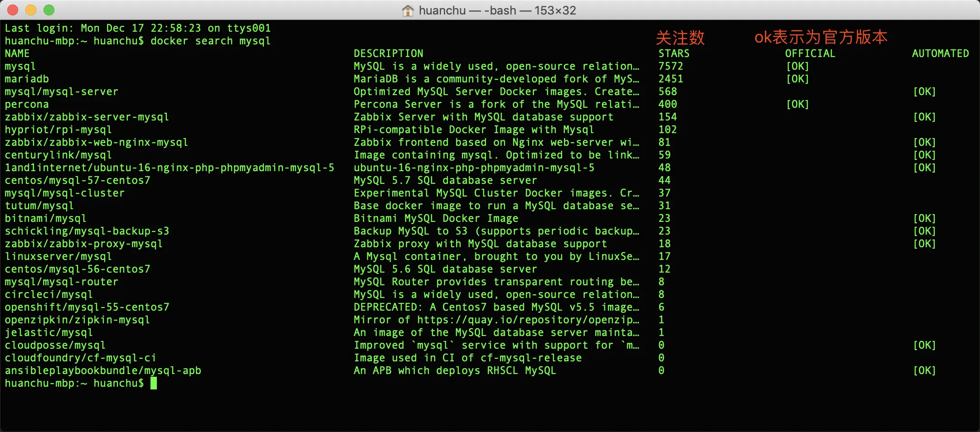
Task: Select the 'openzipkin/zipkin-mysql' image name
Action: click(x=78, y=320)
